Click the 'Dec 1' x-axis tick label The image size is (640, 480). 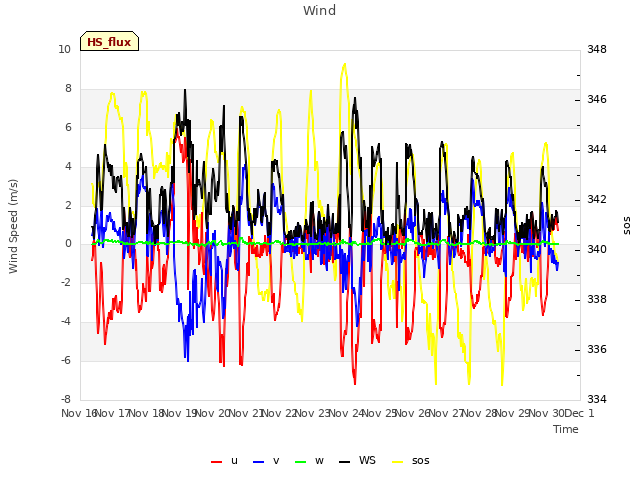tap(580, 413)
